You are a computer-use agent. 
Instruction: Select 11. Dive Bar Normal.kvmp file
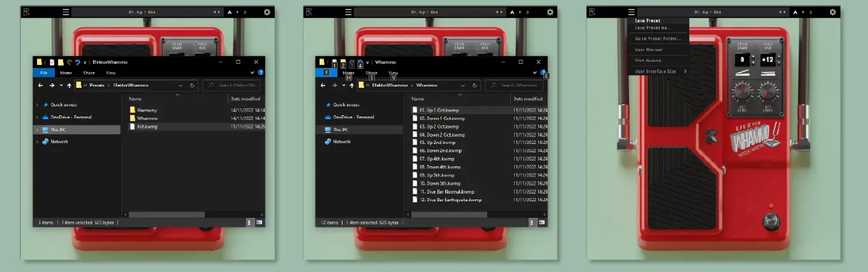tap(446, 192)
